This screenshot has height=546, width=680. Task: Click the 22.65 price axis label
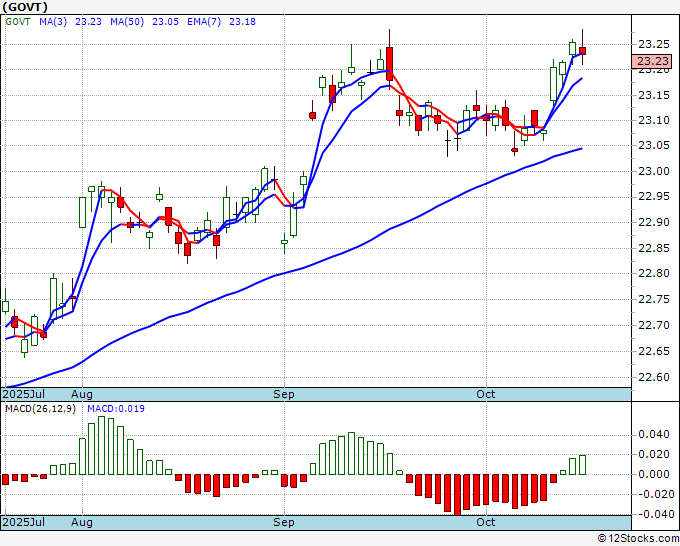(x=654, y=351)
